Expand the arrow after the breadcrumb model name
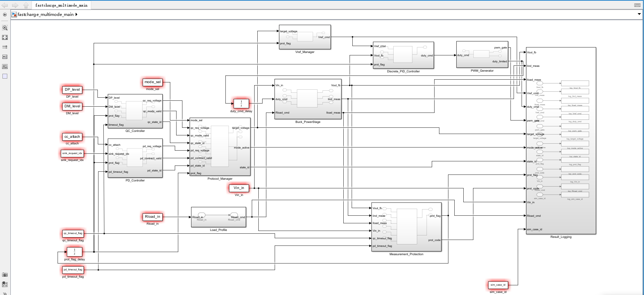644x295 pixels. 76,15
